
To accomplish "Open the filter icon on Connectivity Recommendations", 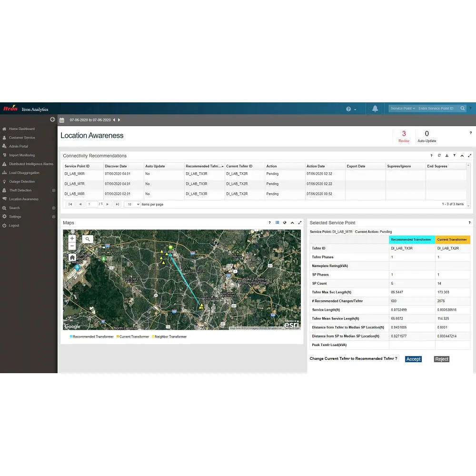I will pyautogui.click(x=454, y=156).
